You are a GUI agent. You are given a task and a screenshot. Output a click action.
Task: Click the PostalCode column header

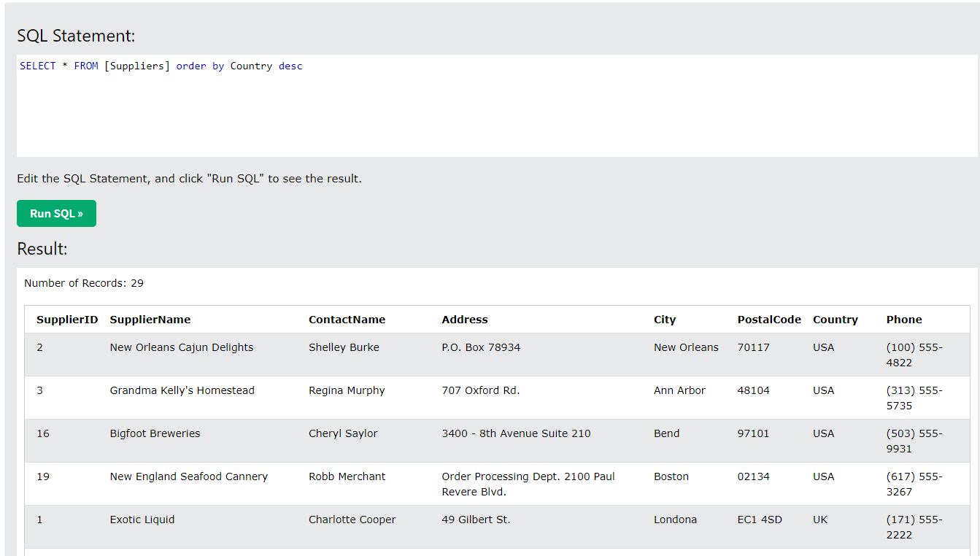769,320
